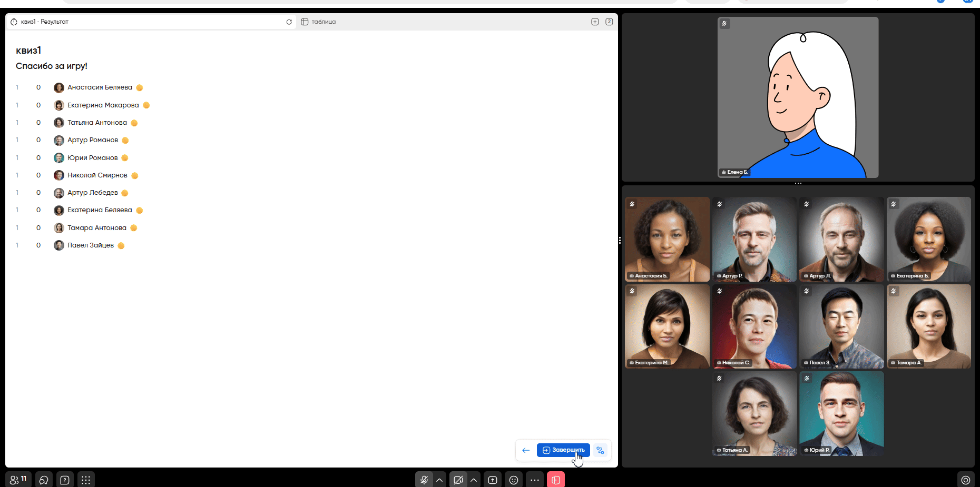Open the questions icon in bottom bar

pyautogui.click(x=65, y=480)
